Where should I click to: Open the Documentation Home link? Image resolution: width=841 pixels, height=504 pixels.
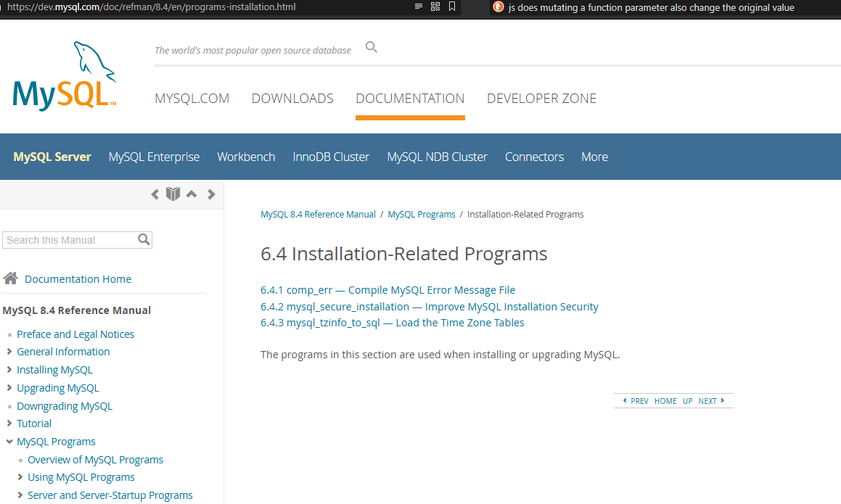coord(78,278)
